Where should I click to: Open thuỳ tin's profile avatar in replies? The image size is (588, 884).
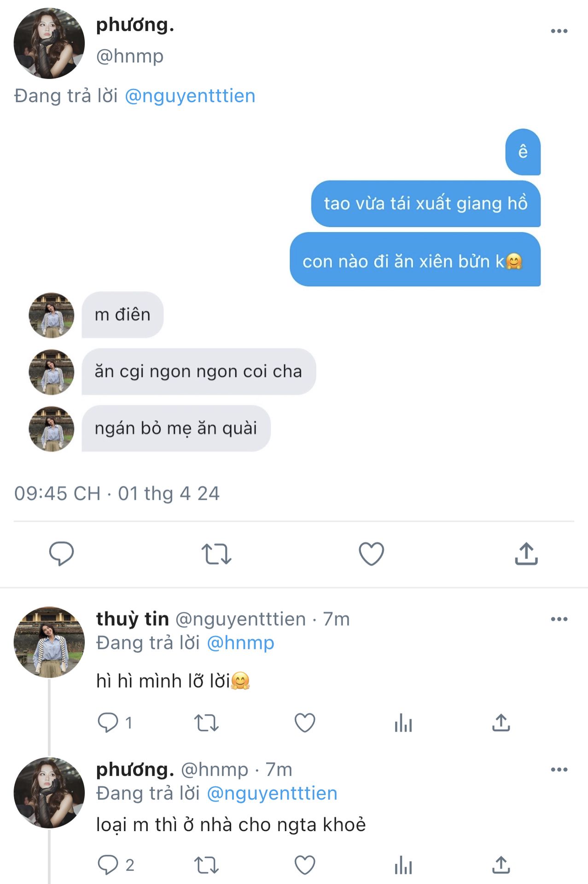(x=49, y=642)
